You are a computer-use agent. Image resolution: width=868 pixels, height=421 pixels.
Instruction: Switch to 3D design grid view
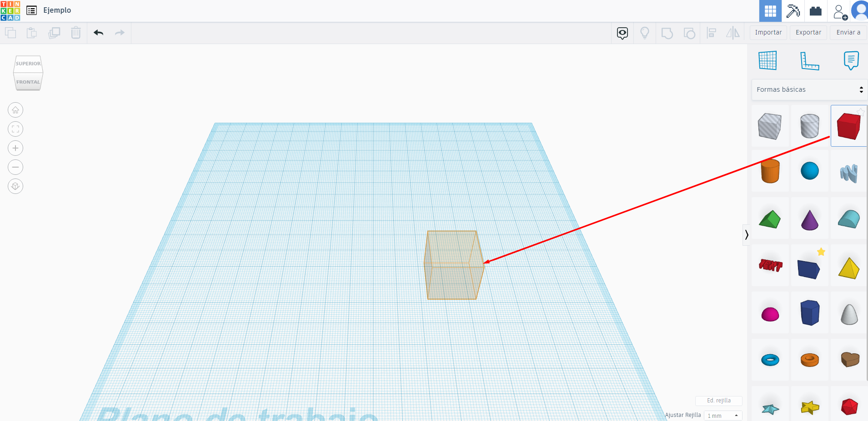[x=770, y=11]
